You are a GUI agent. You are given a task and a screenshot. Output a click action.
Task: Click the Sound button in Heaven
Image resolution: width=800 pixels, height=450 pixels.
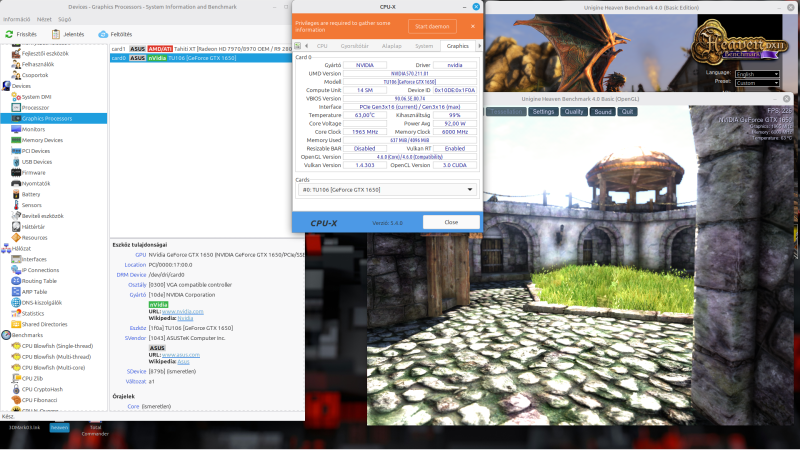pyautogui.click(x=603, y=112)
